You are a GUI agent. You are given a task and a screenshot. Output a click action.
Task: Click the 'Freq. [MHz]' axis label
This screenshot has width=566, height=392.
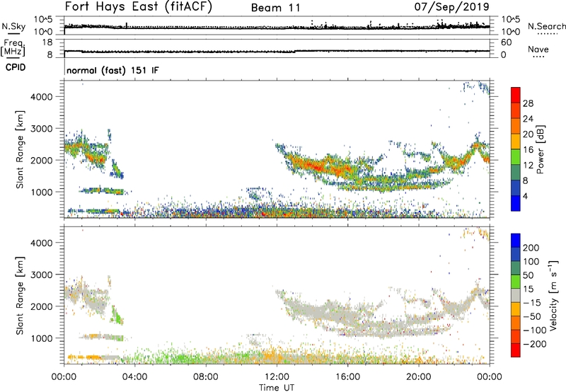[13, 47]
